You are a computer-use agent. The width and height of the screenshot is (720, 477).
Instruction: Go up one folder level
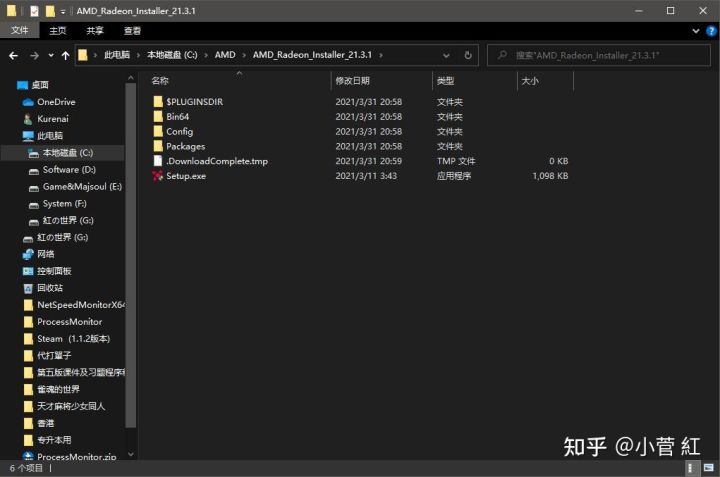pyautogui.click(x=66, y=56)
